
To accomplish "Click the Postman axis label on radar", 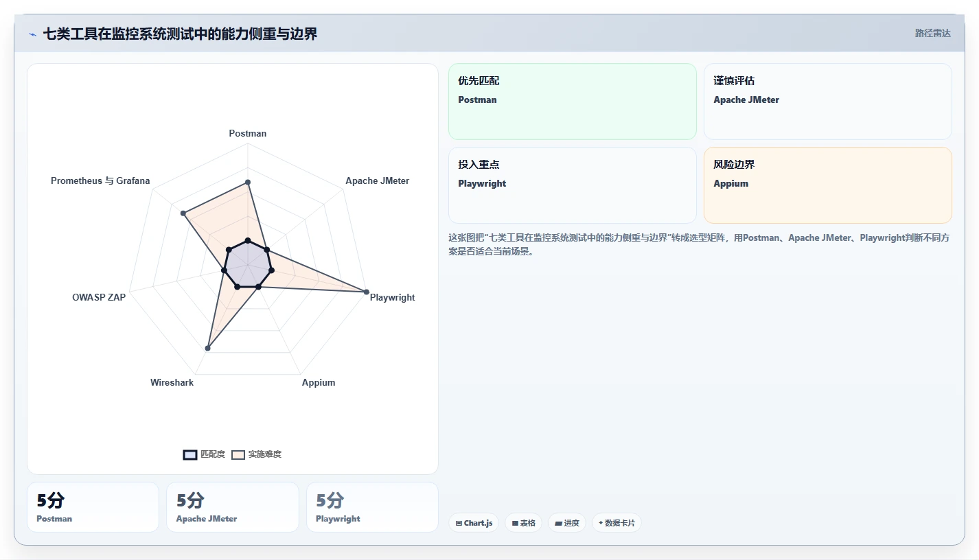I will [x=248, y=133].
